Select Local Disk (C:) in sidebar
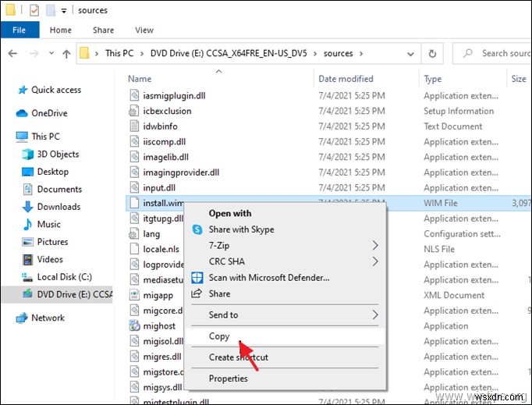 coord(65,277)
